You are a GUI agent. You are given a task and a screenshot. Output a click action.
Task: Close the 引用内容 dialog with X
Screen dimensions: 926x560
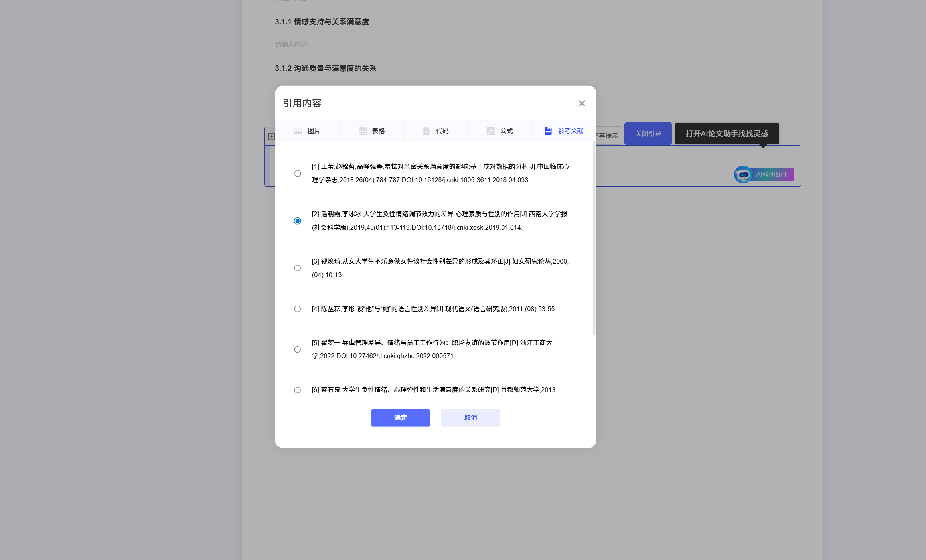click(x=582, y=103)
